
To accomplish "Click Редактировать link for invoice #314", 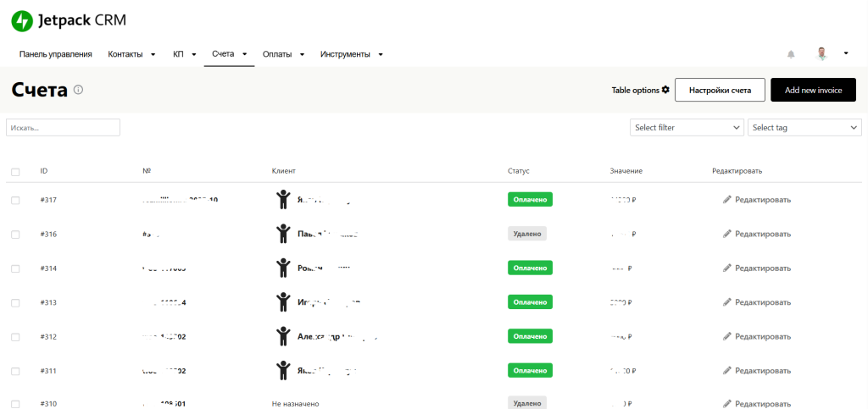I will [763, 268].
